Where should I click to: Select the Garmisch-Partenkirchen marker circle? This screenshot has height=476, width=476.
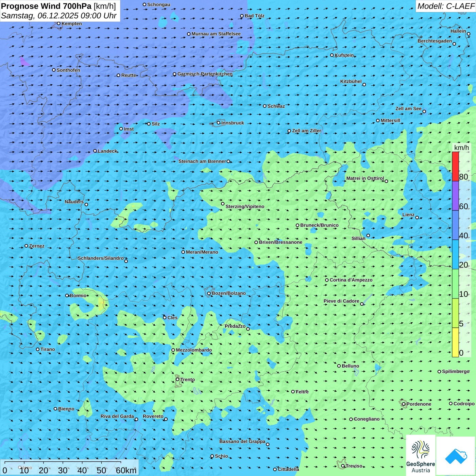[174, 74]
